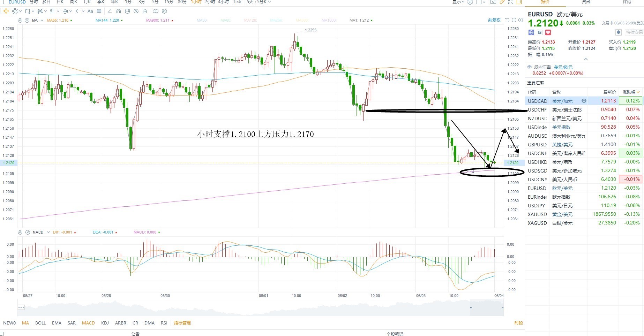The height and width of the screenshot is (336, 644).
Task: Toggle the EURUSD favorite heart
Action: [548, 32]
